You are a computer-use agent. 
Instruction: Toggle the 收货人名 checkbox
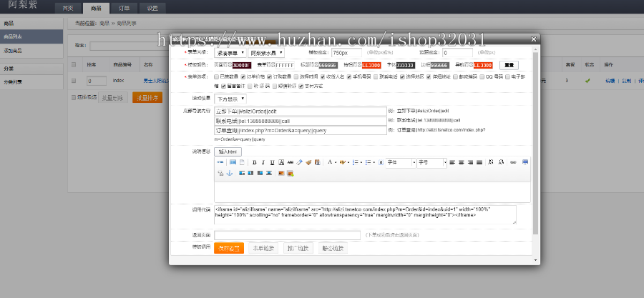pyautogui.click(x=323, y=76)
